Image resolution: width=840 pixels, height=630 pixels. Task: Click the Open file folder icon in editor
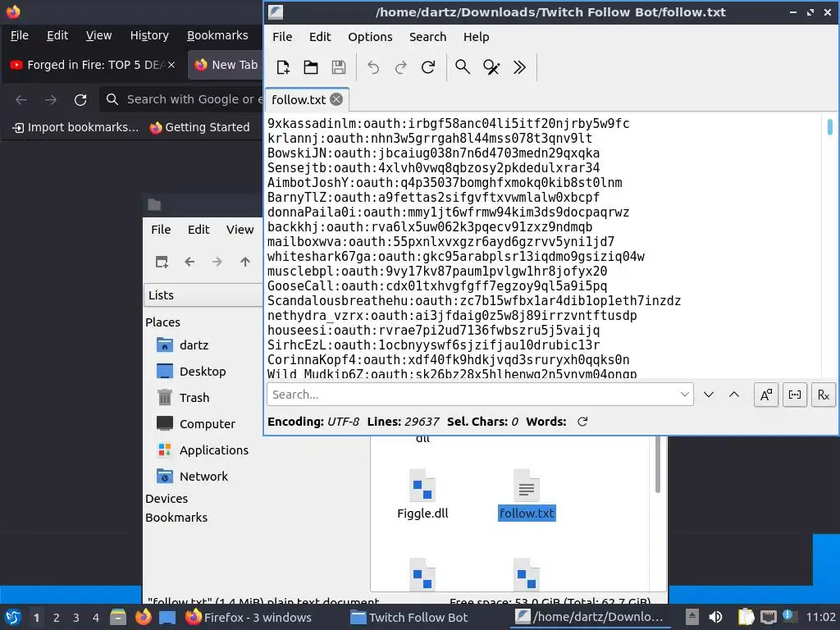(311, 67)
